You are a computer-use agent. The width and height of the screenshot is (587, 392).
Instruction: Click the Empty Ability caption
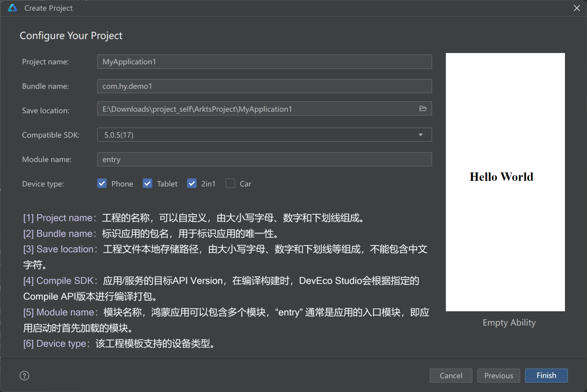click(x=509, y=323)
